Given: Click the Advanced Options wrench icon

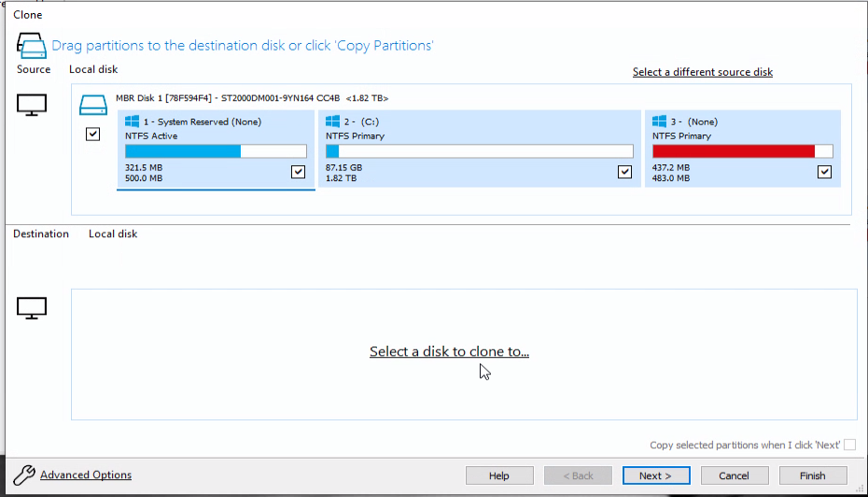Looking at the screenshot, I should click(x=24, y=475).
